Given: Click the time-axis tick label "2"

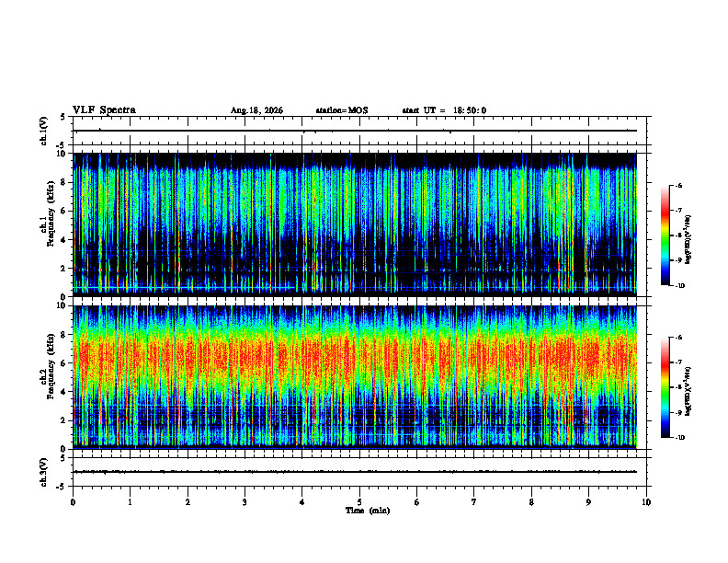Looking at the screenshot, I should (x=188, y=502).
